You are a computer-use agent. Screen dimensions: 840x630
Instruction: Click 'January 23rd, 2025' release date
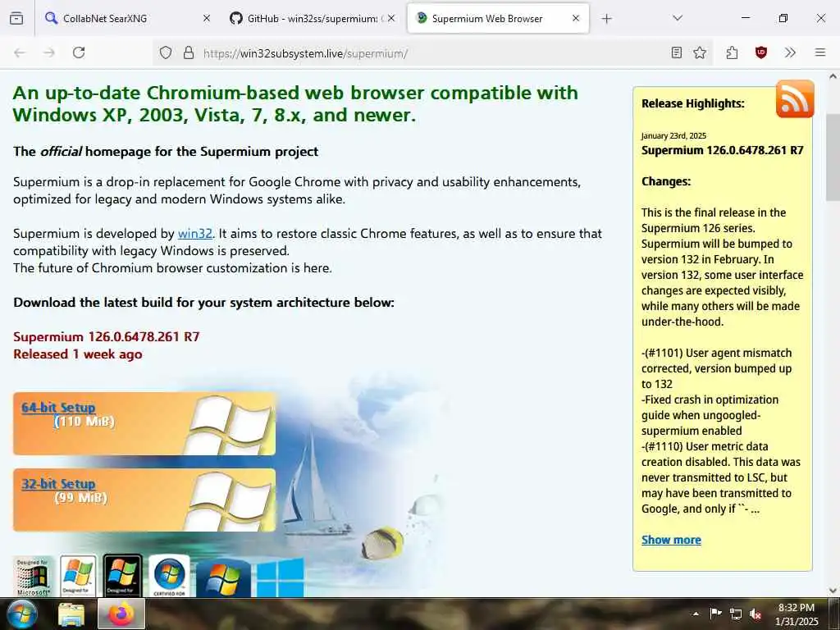click(x=674, y=136)
